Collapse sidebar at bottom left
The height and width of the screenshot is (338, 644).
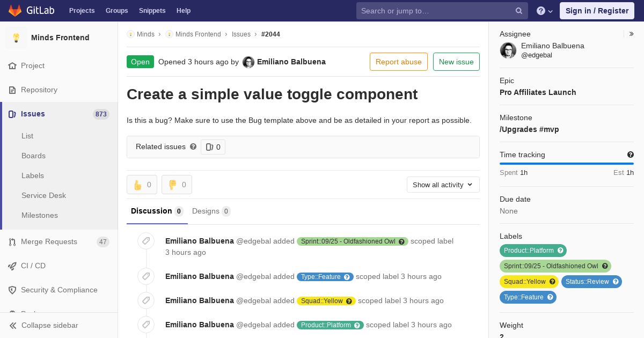pos(44,325)
